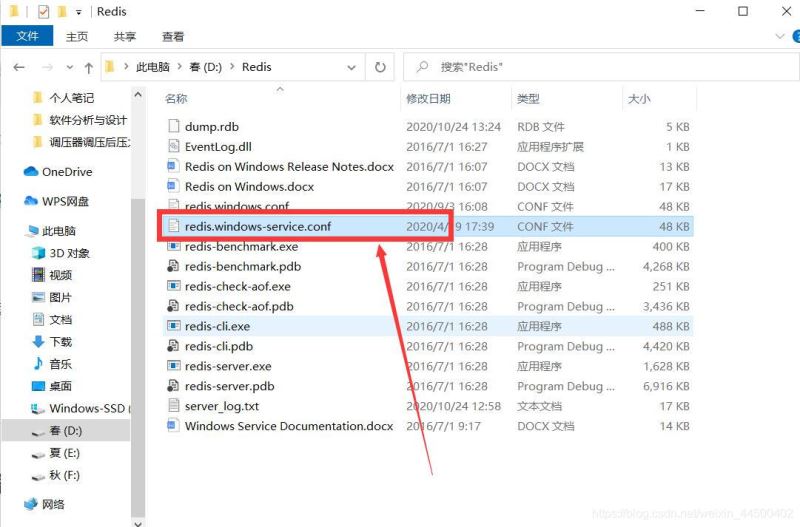This screenshot has width=800, height=527.
Task: Click the search Redis input field
Action: tap(601, 67)
